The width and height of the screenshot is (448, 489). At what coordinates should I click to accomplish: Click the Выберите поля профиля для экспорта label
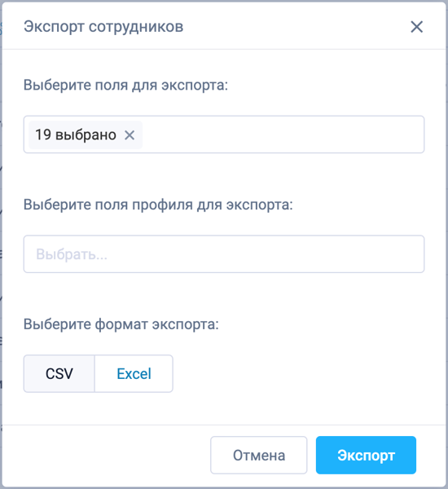tap(158, 205)
